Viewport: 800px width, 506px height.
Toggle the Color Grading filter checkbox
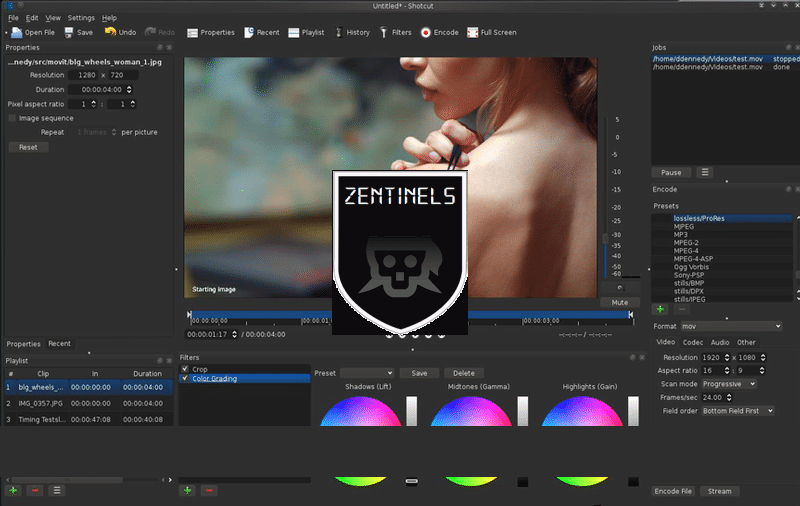(185, 378)
